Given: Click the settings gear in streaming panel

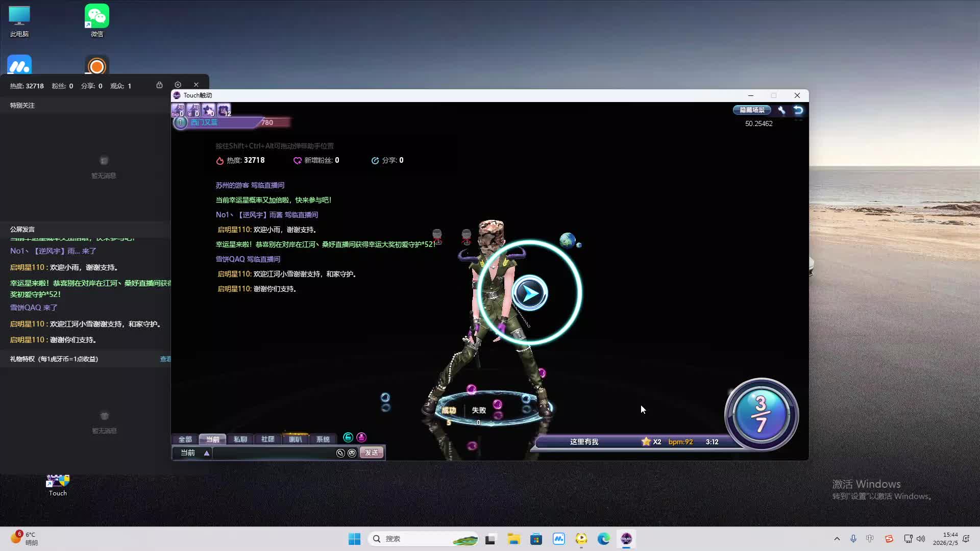Looking at the screenshot, I should 178,85.
